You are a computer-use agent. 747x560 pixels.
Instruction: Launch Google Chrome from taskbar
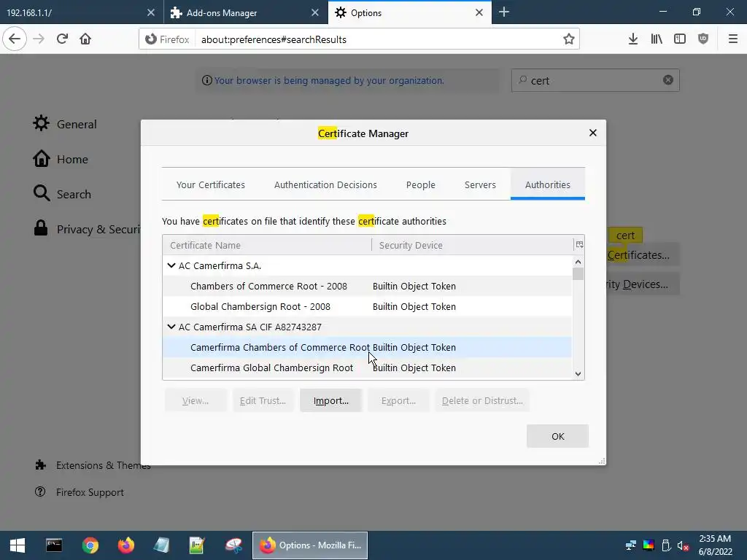[x=90, y=545]
